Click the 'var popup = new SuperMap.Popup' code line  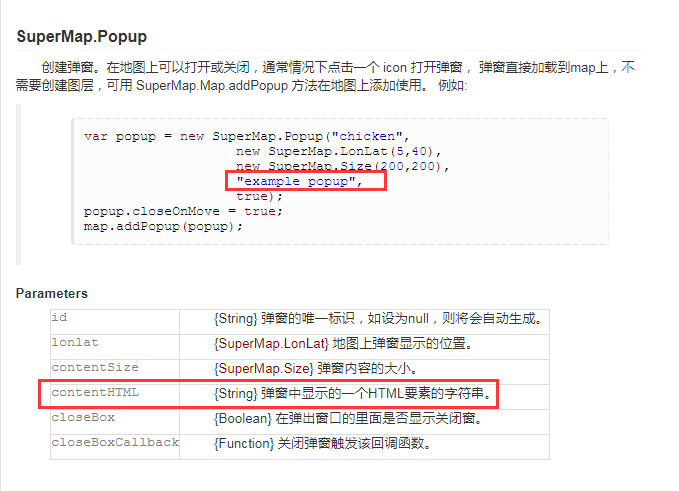247,136
